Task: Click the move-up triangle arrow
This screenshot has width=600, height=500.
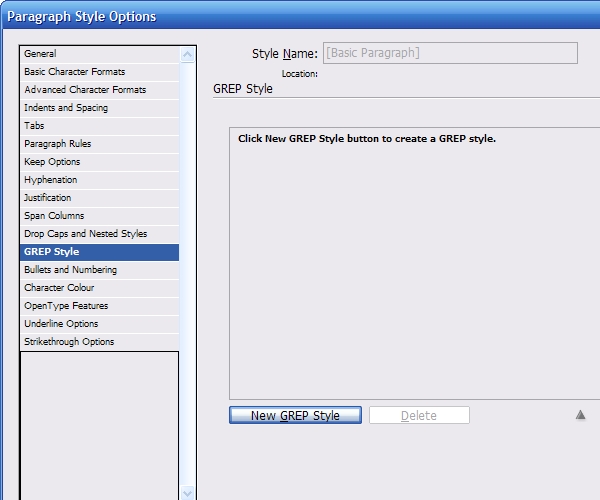Action: coord(580,415)
